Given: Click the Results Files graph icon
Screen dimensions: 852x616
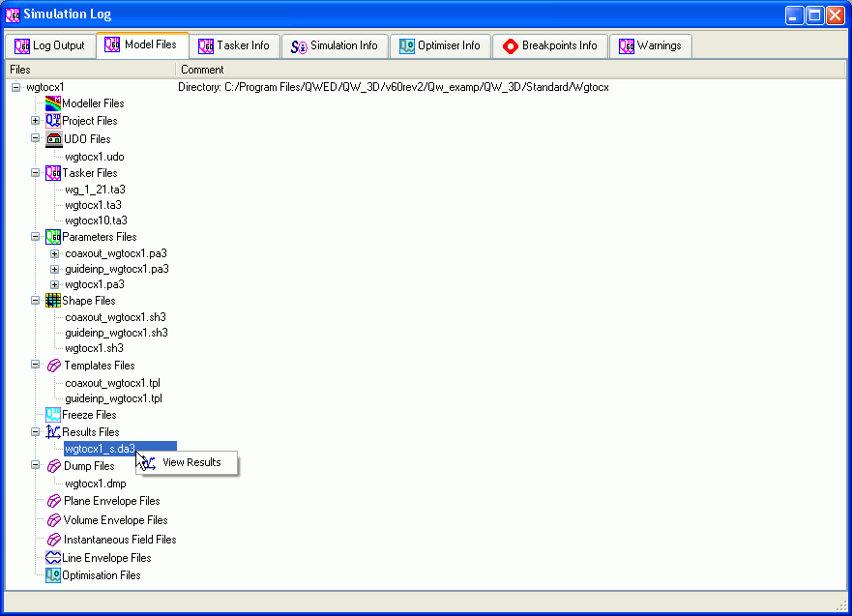Looking at the screenshot, I should point(53,432).
